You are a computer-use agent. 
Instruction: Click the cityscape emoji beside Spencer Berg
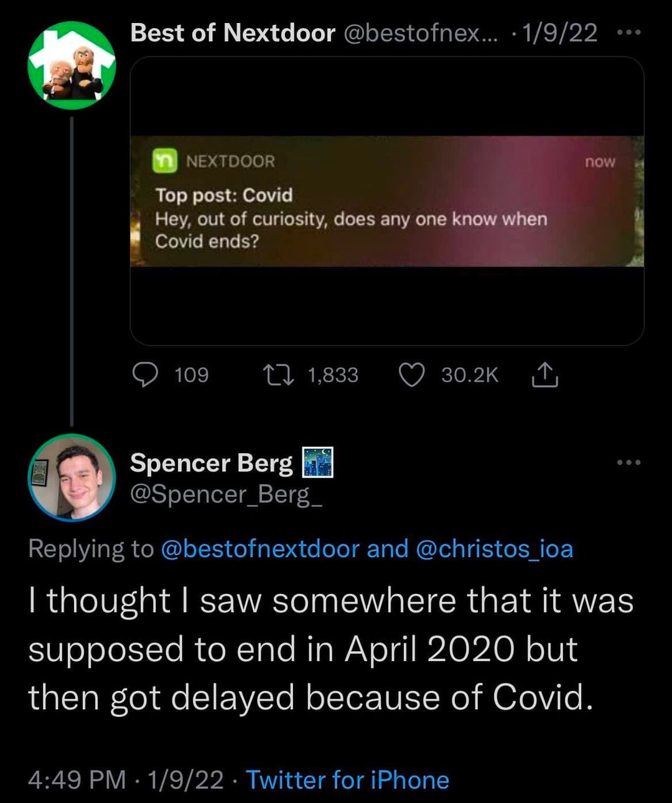coord(318,463)
